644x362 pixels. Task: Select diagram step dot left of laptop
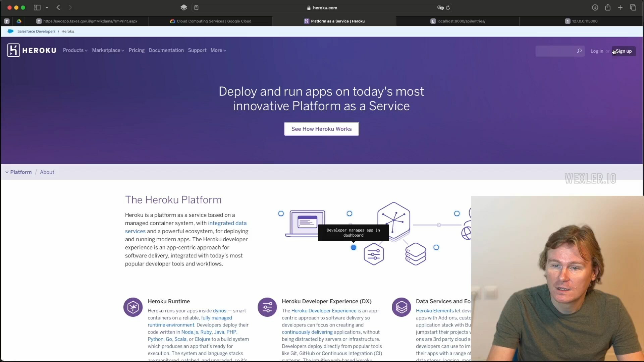pos(281,214)
